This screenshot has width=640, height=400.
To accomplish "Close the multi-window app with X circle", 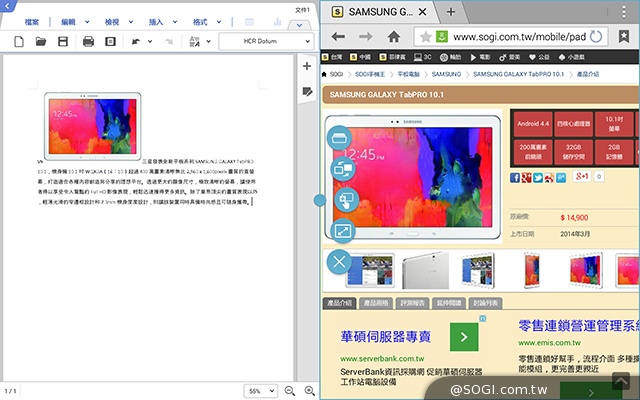I will (x=339, y=262).
